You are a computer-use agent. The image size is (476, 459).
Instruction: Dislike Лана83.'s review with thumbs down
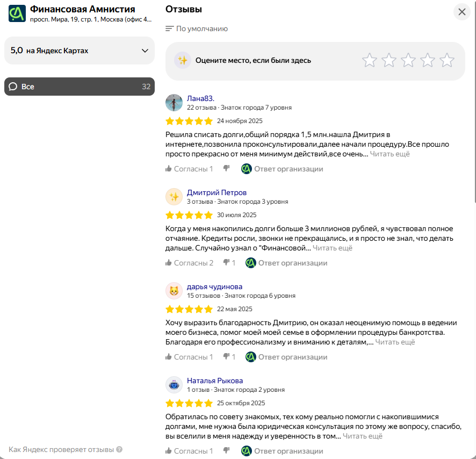point(227,169)
